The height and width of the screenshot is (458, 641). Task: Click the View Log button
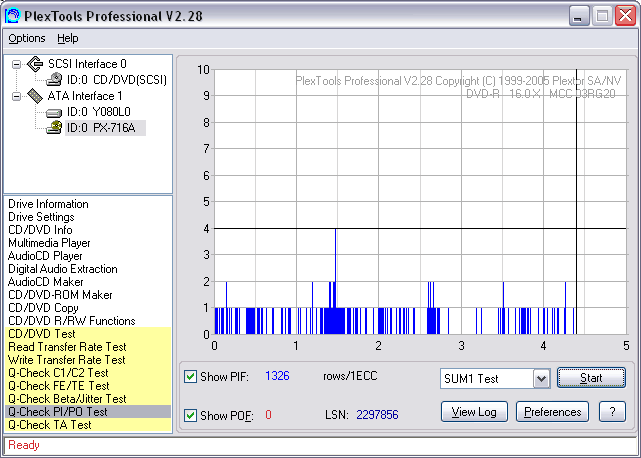point(474,412)
